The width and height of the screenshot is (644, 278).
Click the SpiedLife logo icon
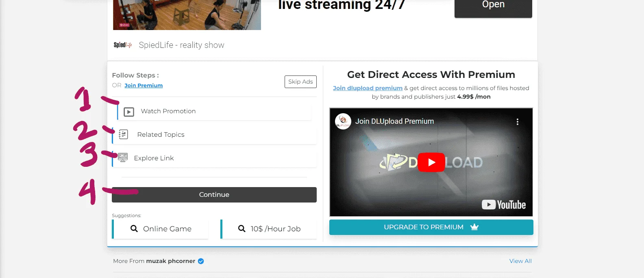pos(123,45)
